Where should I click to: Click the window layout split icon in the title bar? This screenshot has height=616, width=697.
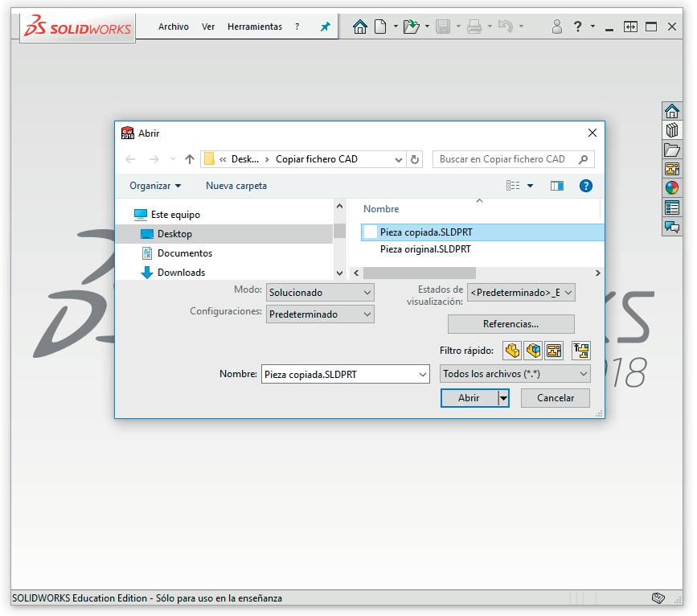[630, 27]
